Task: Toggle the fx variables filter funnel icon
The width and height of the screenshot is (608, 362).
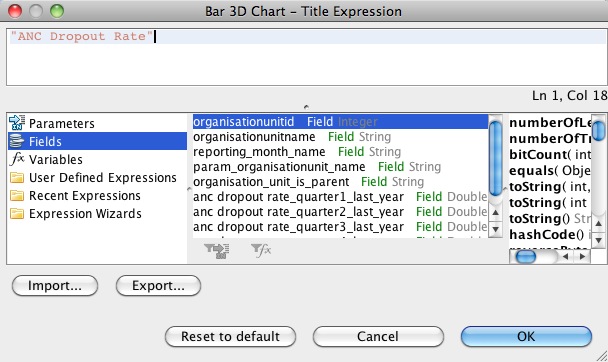Action: point(261,250)
